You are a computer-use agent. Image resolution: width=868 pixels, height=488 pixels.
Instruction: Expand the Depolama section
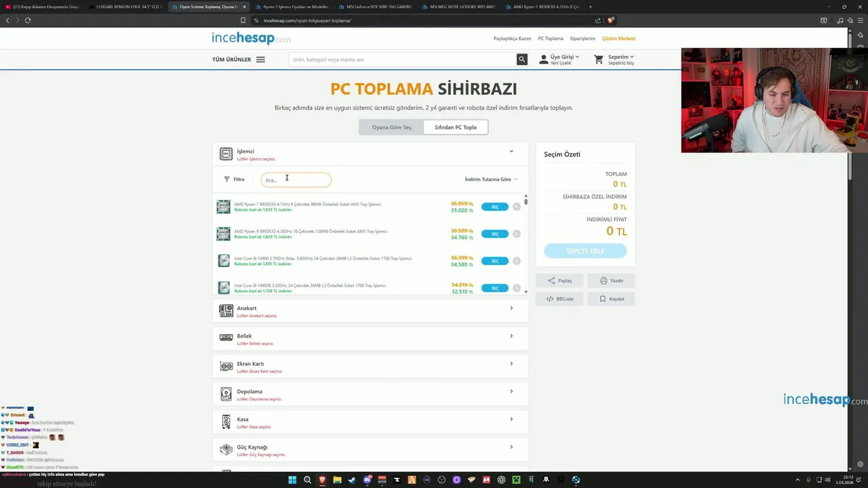coord(511,391)
